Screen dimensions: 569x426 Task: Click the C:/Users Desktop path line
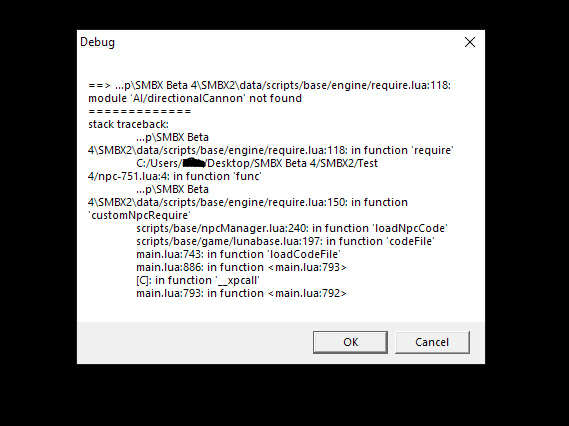[x=257, y=163]
